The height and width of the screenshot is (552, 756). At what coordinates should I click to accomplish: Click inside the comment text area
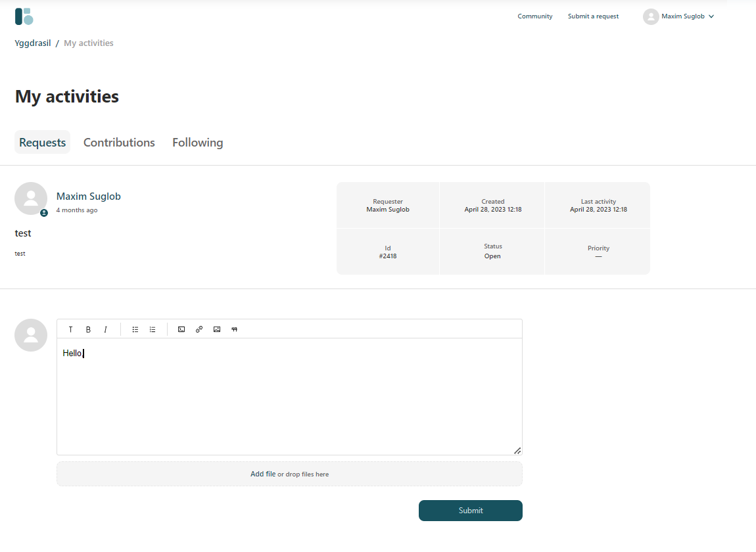(289, 401)
